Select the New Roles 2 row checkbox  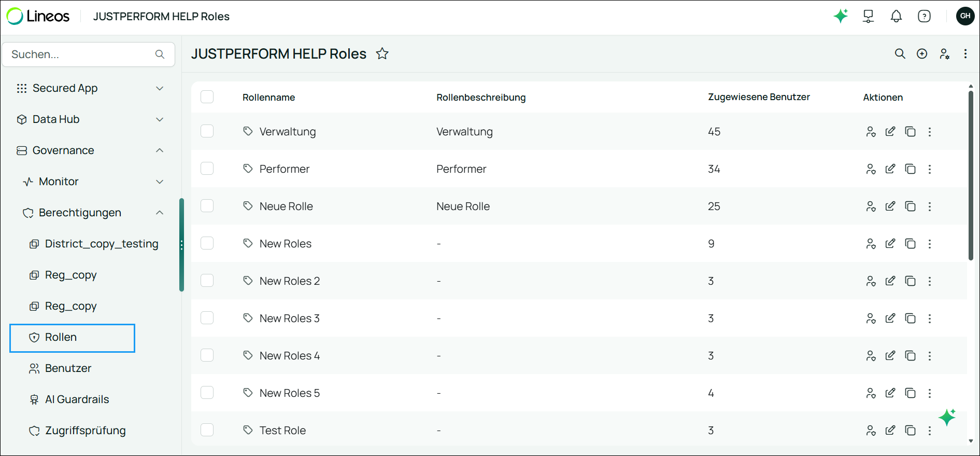[207, 281]
